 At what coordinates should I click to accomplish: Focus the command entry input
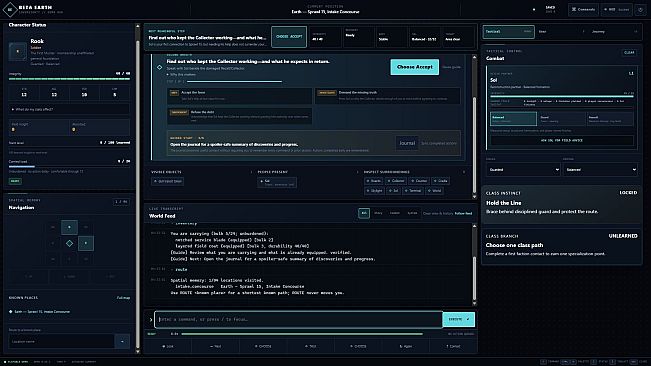pos(299,320)
